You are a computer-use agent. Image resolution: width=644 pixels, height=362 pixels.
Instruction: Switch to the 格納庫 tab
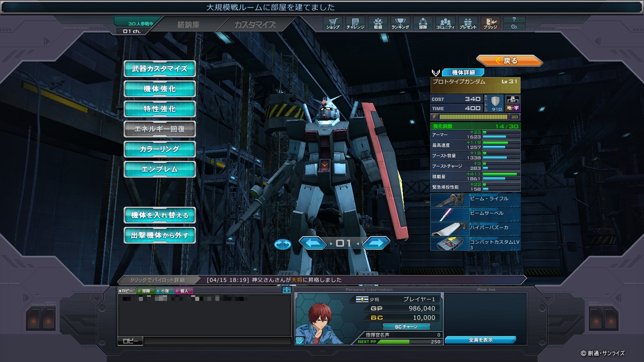[x=188, y=25]
